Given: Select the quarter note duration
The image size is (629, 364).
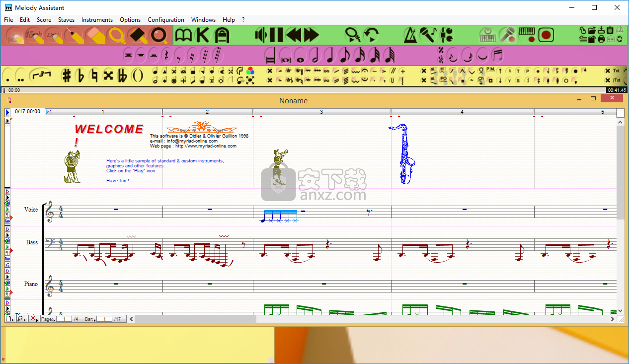Looking at the screenshot, I should [329, 56].
